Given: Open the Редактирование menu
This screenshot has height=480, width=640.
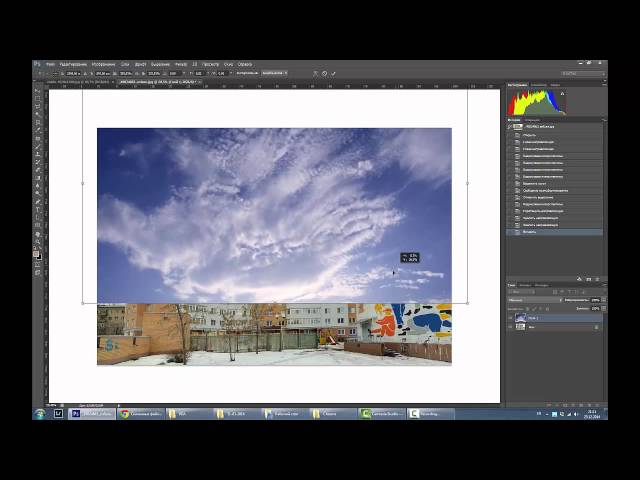Looking at the screenshot, I should point(73,64).
